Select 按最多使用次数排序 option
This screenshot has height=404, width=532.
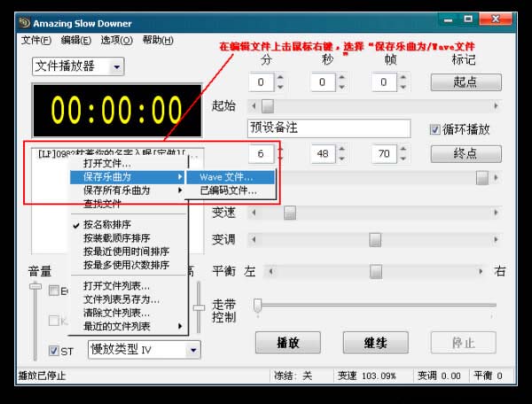pos(128,265)
